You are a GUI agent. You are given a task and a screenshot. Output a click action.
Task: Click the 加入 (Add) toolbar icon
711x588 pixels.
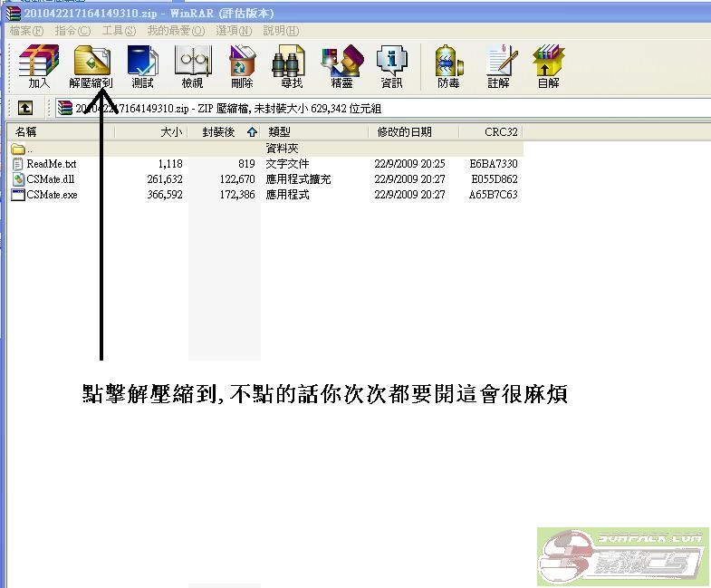(x=39, y=66)
